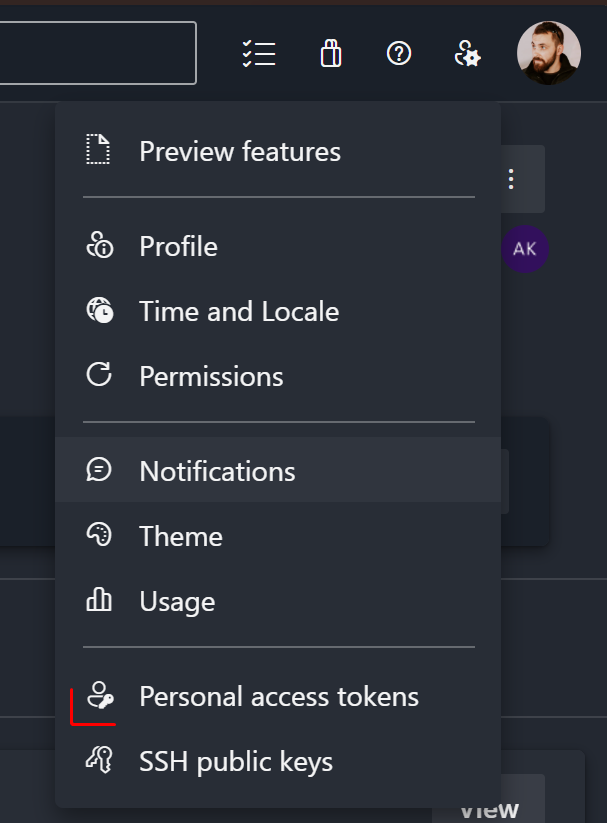Click the Theme palette icon

coord(99,536)
